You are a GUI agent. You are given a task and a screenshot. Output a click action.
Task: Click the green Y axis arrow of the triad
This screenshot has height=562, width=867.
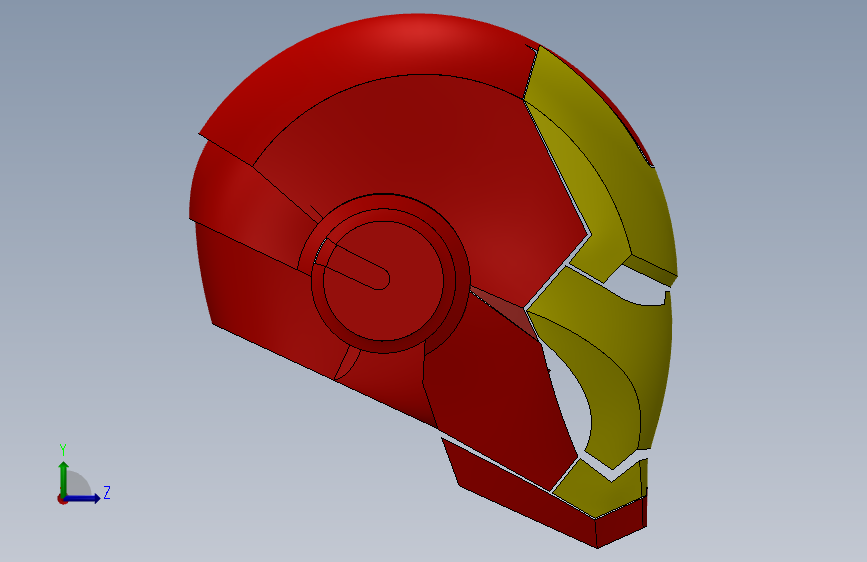pos(64,478)
